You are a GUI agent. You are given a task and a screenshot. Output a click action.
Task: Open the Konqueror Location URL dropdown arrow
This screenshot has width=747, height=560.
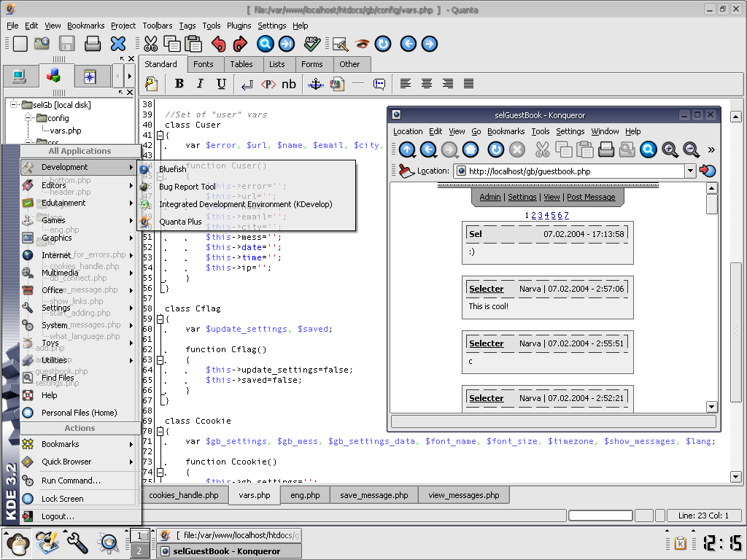point(690,171)
